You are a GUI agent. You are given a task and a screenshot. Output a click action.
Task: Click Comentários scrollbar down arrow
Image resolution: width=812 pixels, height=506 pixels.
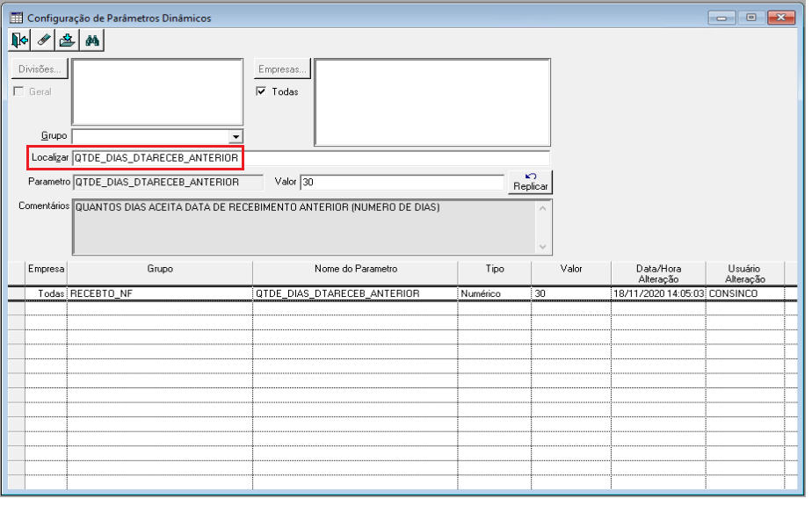point(543,247)
